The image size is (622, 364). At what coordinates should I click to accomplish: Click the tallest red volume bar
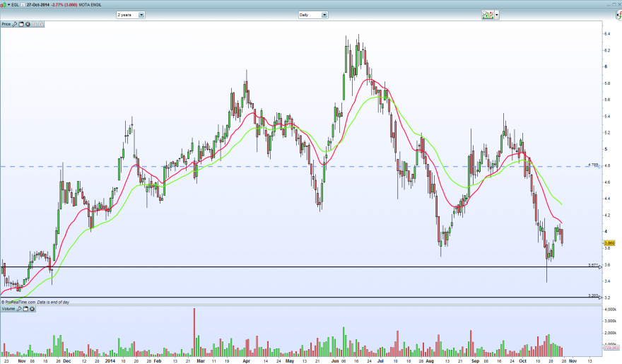coord(194,332)
